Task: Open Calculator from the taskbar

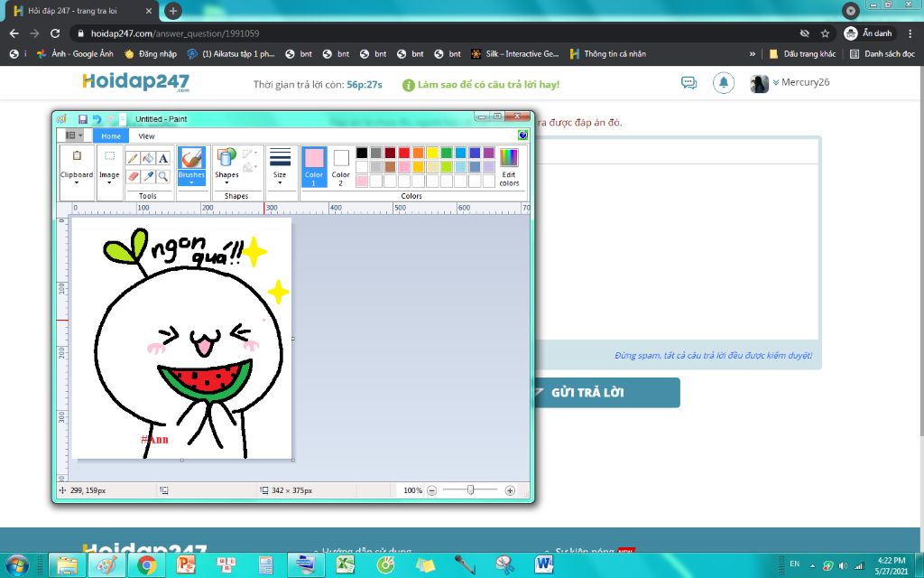Action: [x=266, y=564]
